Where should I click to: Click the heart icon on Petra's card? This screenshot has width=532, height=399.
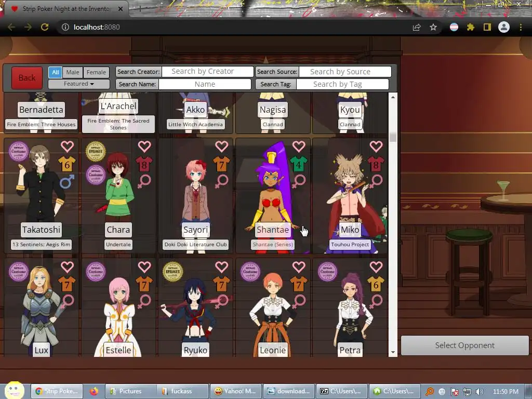tap(376, 267)
